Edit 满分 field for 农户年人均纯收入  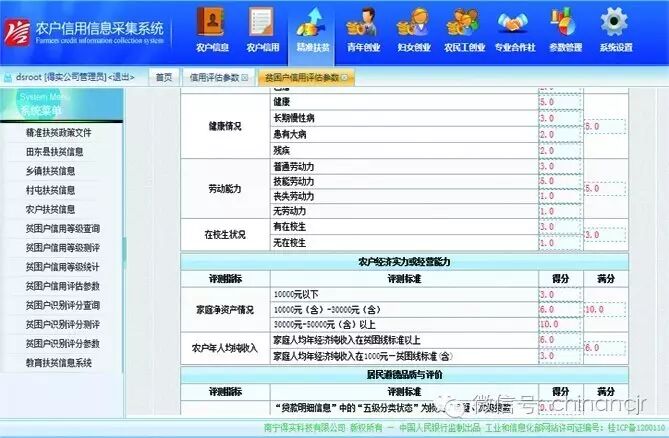click(x=605, y=348)
